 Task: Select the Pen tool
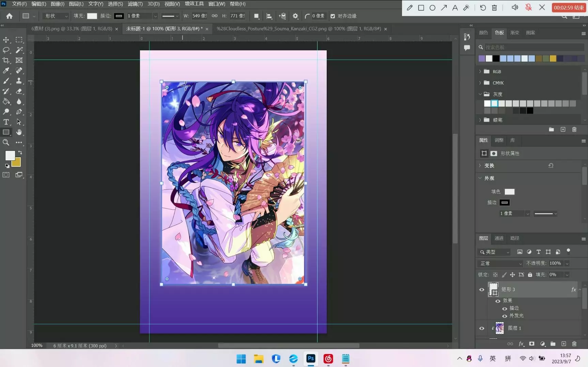(x=19, y=112)
